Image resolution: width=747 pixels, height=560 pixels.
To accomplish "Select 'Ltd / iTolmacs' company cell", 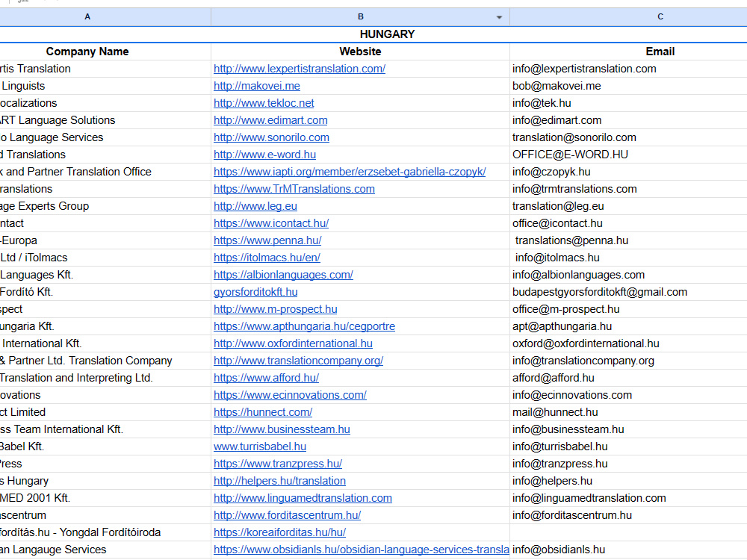I will [105, 258].
